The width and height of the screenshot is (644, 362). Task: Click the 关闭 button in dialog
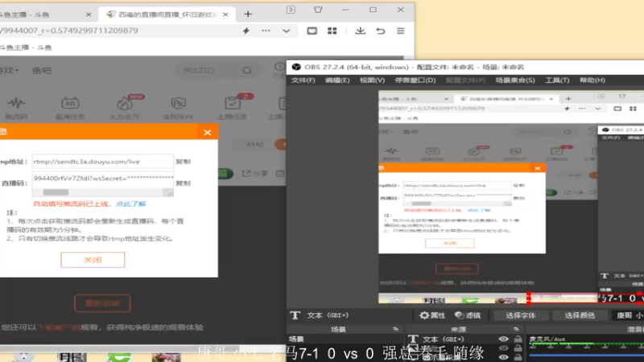point(93,260)
